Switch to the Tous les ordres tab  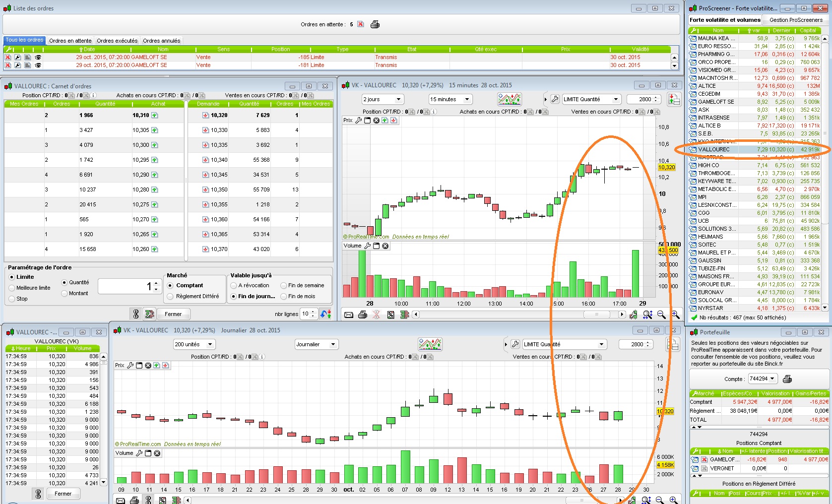25,40
